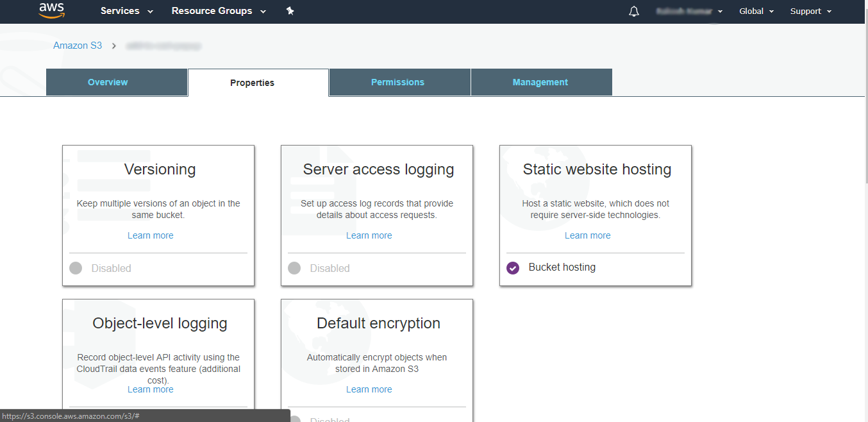Open the Default encryption card

tap(378, 324)
